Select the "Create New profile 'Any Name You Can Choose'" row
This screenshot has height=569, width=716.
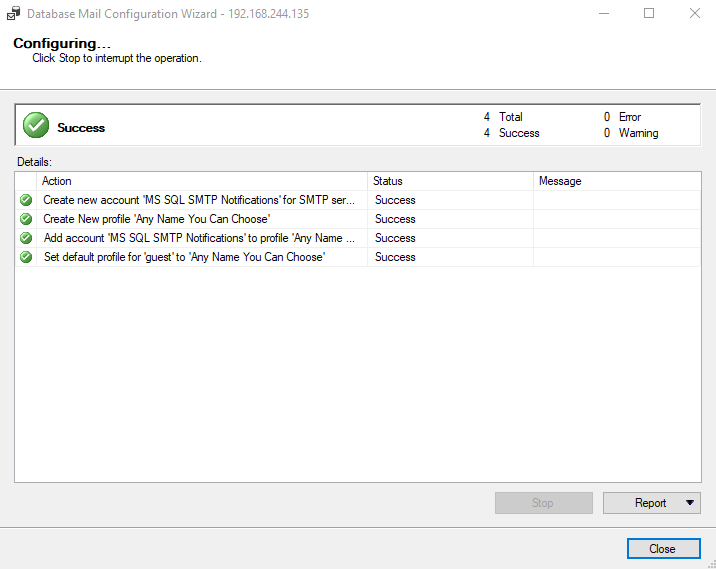click(x=358, y=219)
